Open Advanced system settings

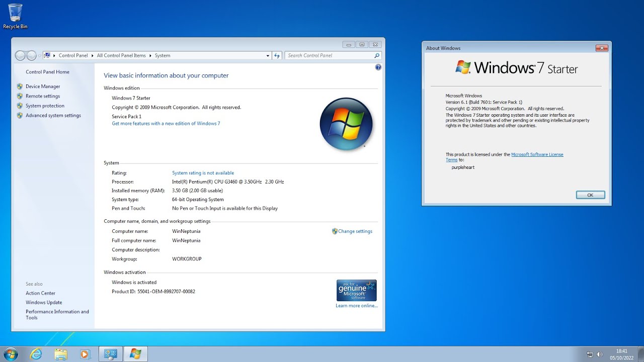53,115
